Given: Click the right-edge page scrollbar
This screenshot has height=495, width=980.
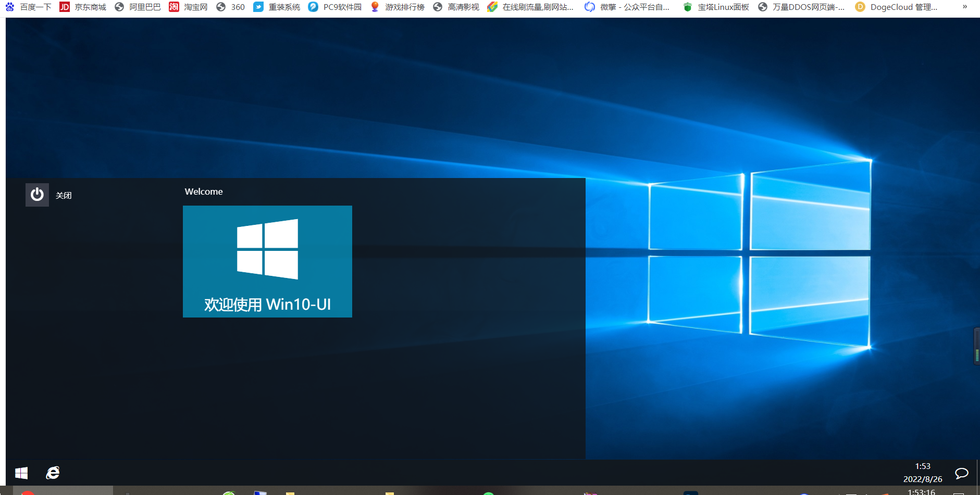Looking at the screenshot, I should point(975,344).
